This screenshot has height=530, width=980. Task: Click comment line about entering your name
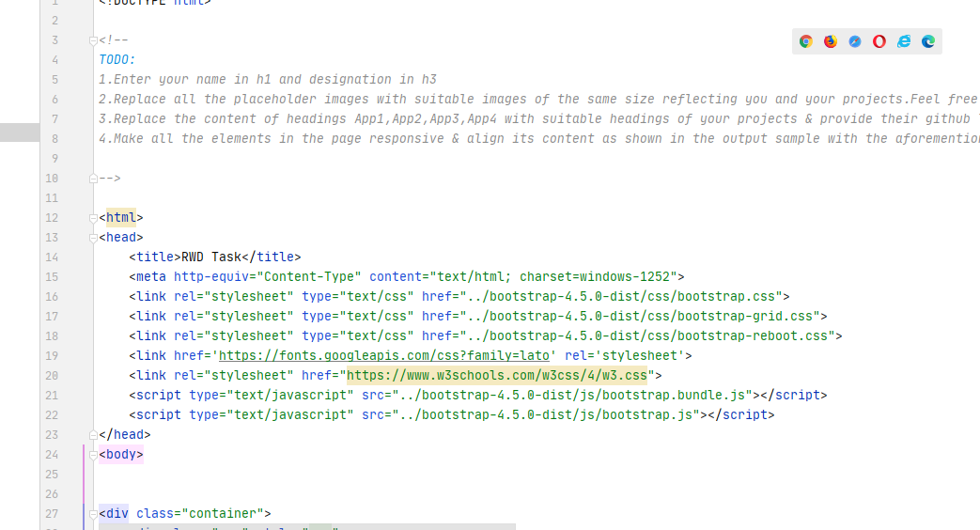[x=268, y=80]
